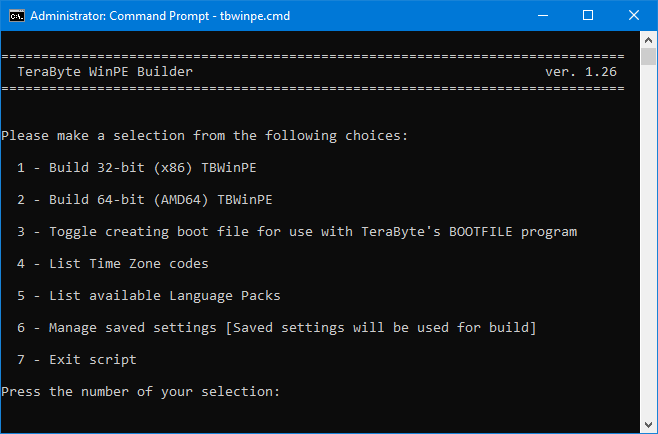The height and width of the screenshot is (434, 658).
Task: Click the Toggle creating boot file line
Action: coord(297,232)
